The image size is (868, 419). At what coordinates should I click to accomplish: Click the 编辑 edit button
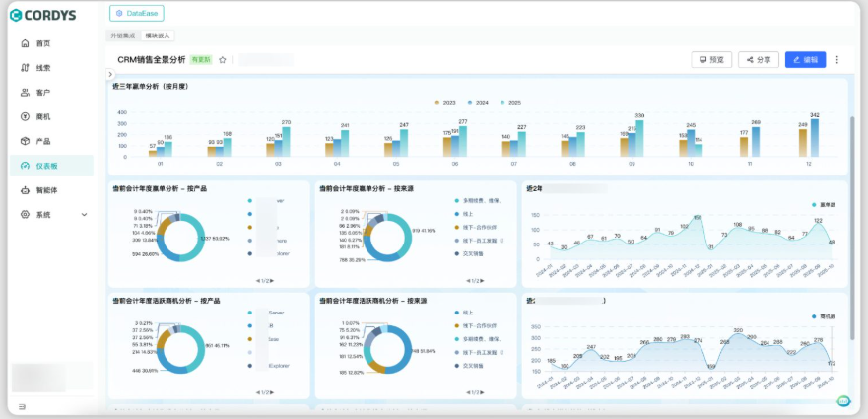coord(805,60)
